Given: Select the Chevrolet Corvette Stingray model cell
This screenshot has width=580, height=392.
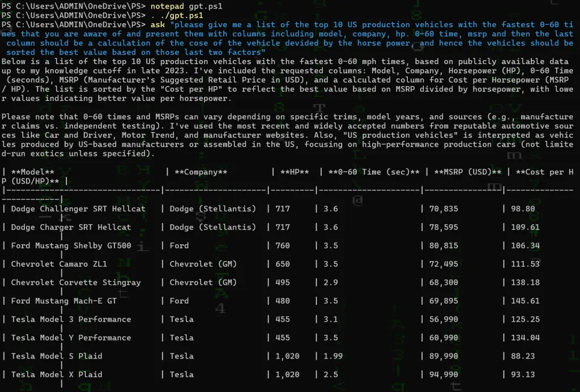Looking at the screenshot, I should 76,283.
